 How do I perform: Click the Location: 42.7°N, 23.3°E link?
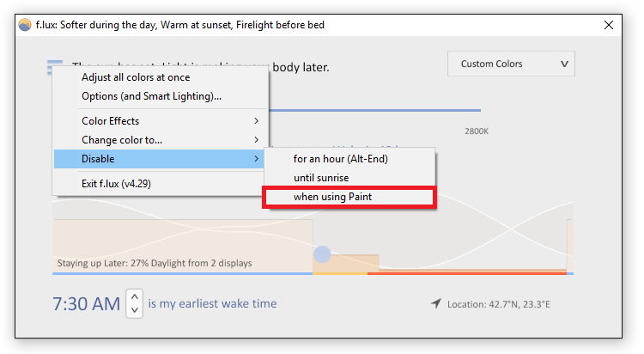point(499,304)
